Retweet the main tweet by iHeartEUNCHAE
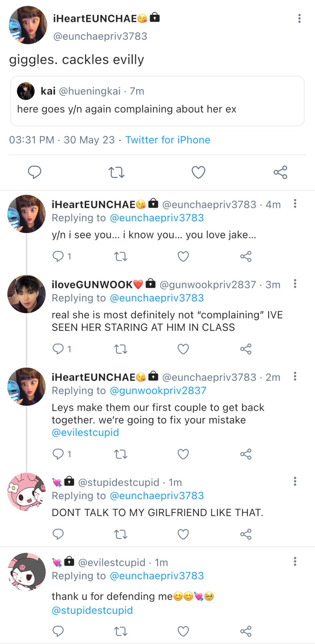This screenshot has height=644, width=315. click(x=117, y=172)
